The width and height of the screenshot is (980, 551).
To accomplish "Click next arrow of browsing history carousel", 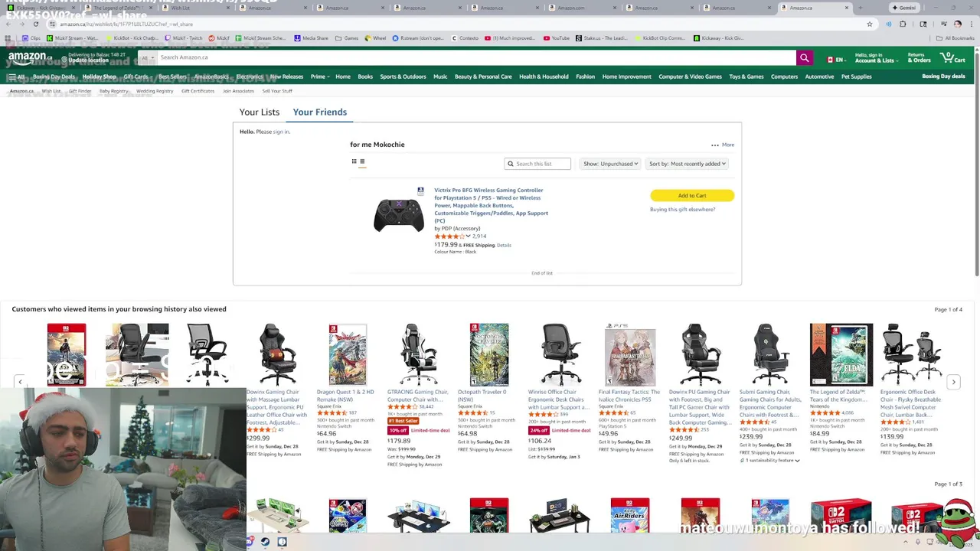I will click(x=953, y=382).
